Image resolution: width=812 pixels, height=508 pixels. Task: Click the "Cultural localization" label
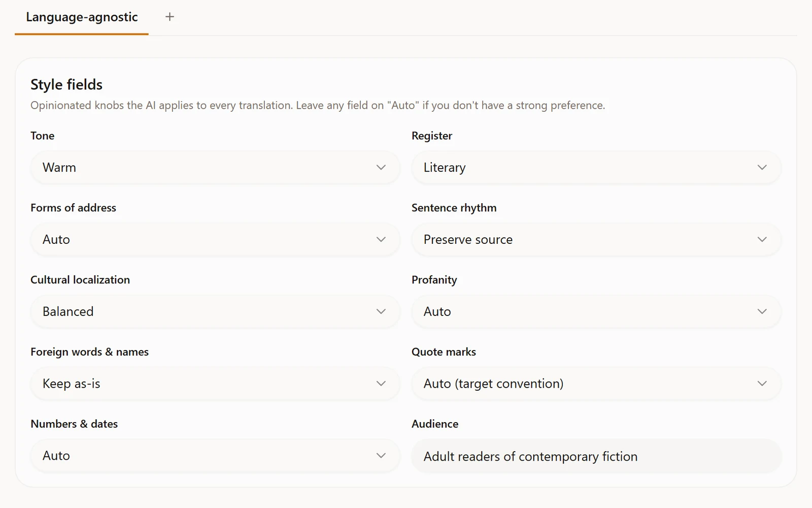[80, 280]
